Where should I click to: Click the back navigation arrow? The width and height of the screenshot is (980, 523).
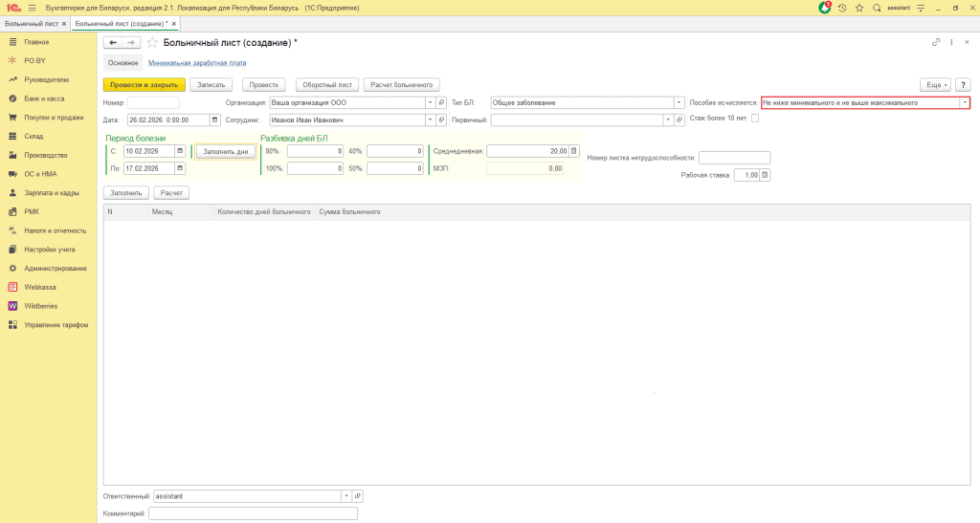[x=113, y=42]
